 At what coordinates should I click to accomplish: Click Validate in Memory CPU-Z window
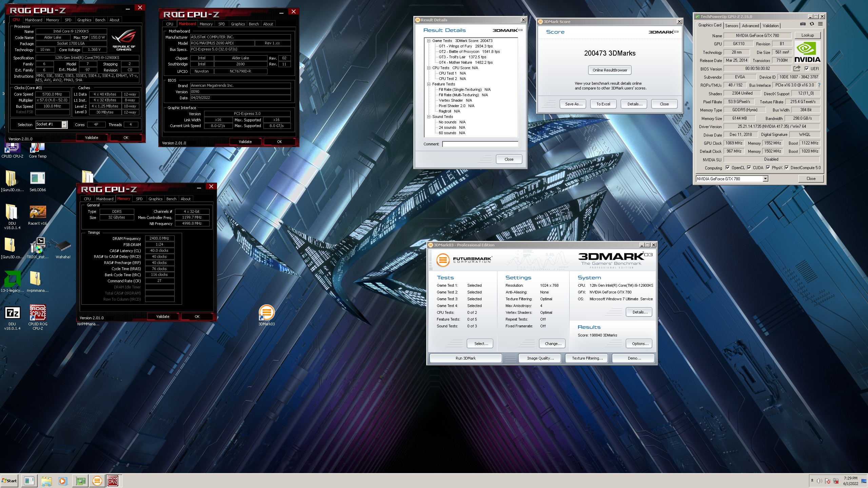[x=163, y=317]
